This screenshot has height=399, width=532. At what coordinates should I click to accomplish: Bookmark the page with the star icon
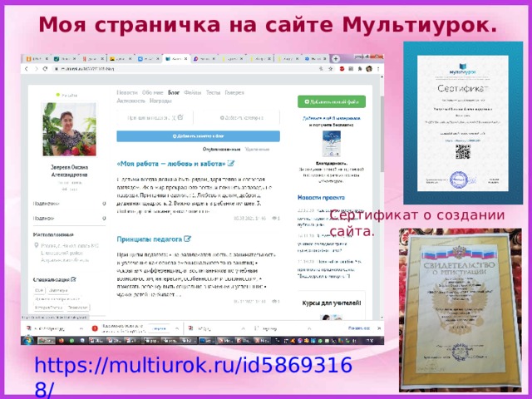pos(331,69)
